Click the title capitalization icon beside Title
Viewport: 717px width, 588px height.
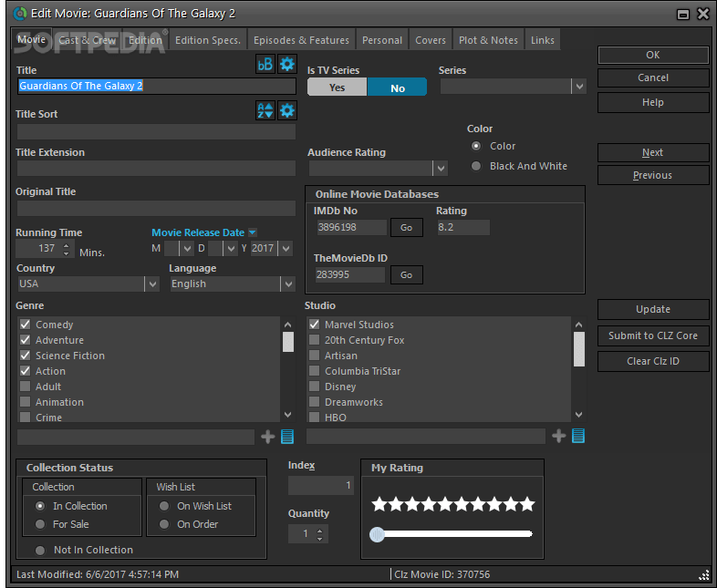(265, 64)
